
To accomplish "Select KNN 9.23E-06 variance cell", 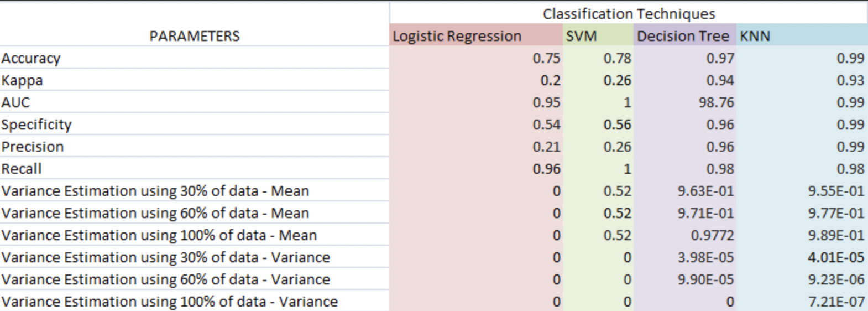I will 802,279.
